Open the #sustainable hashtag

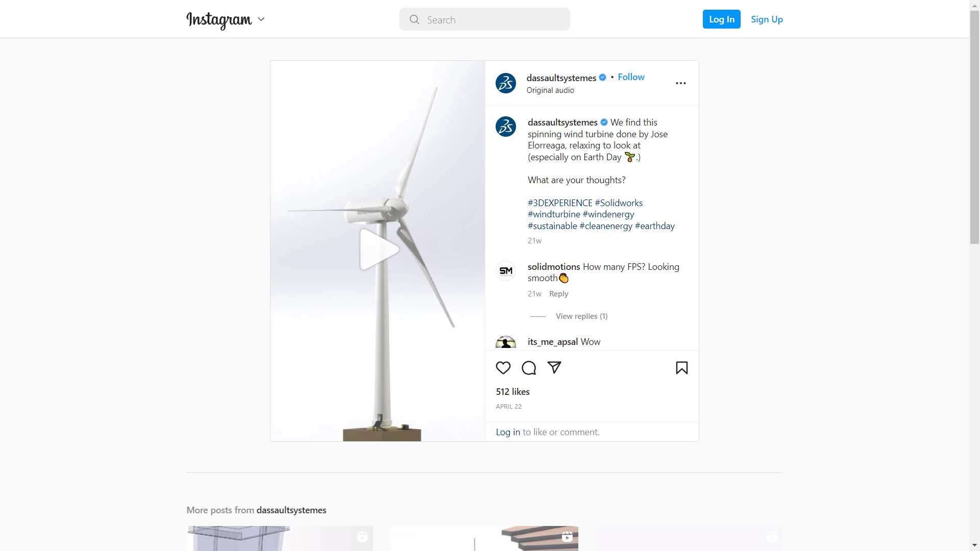(552, 226)
